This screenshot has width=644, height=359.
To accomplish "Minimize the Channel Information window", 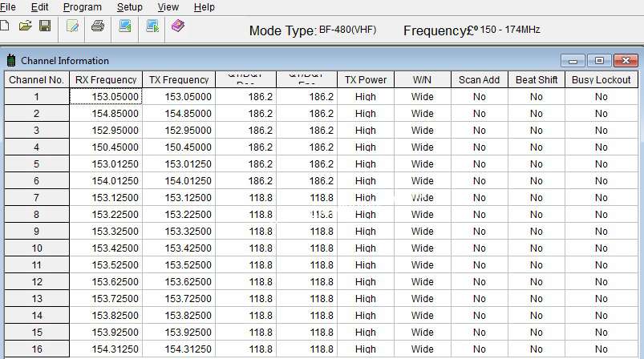I will pyautogui.click(x=573, y=61).
